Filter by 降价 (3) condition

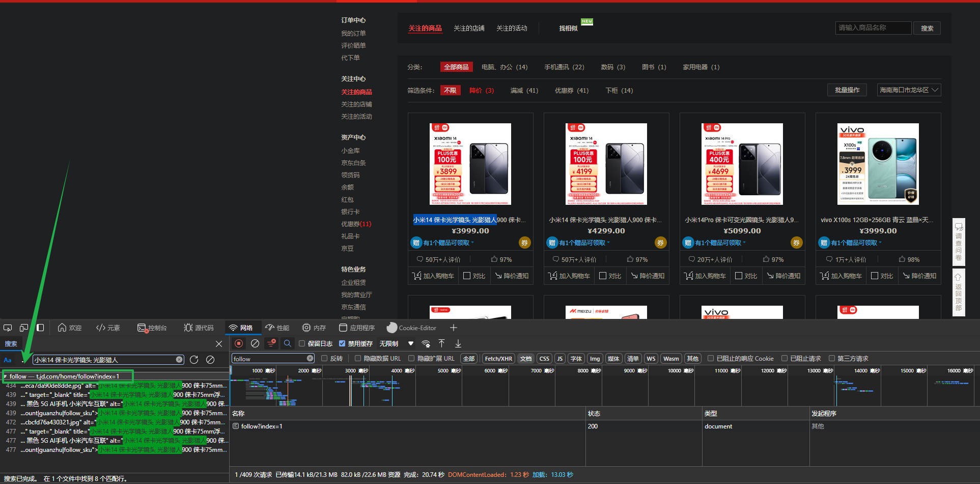click(x=482, y=90)
